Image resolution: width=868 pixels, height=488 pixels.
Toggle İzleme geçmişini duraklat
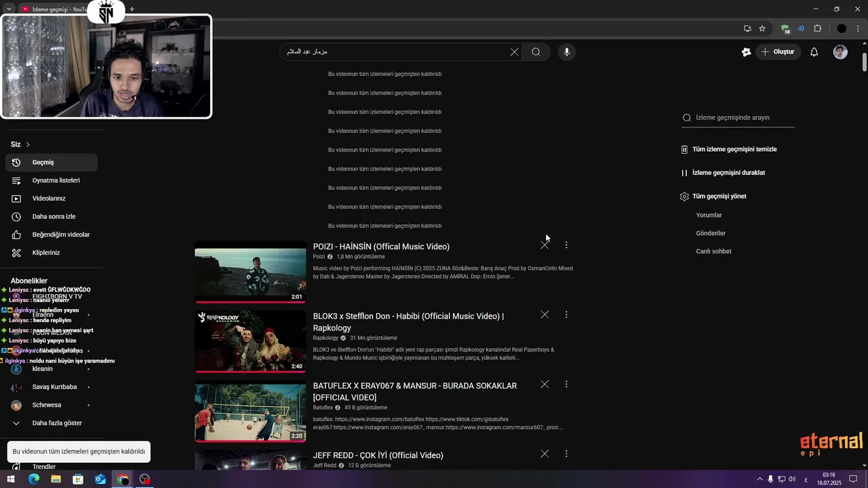(x=722, y=173)
